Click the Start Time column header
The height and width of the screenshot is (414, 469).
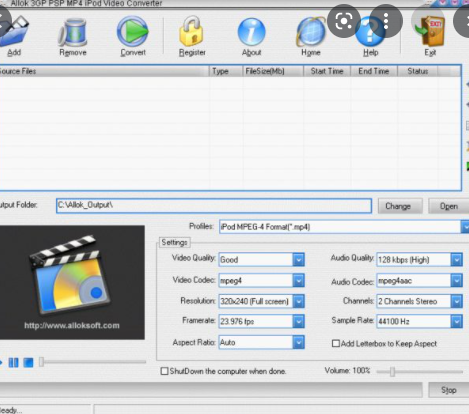[x=327, y=71]
